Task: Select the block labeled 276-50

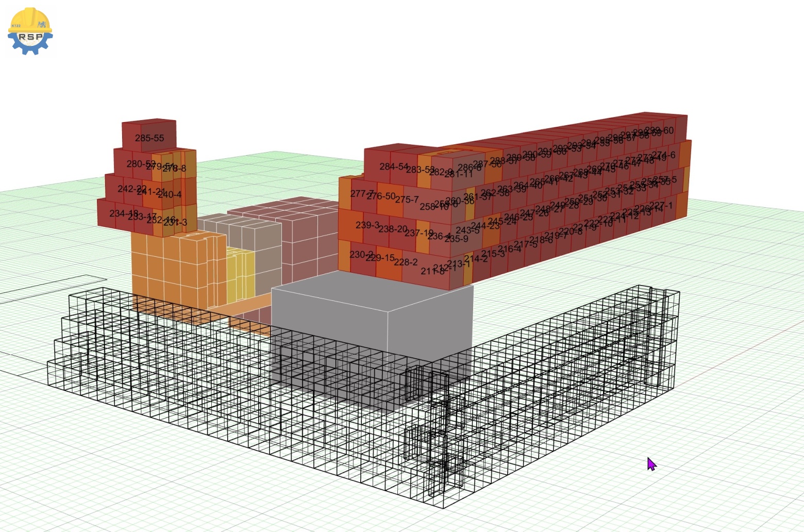Action: pyautogui.click(x=381, y=196)
